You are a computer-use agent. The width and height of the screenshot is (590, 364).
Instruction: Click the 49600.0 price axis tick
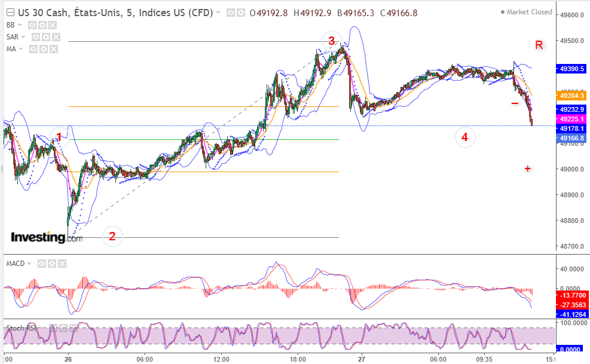(572, 16)
